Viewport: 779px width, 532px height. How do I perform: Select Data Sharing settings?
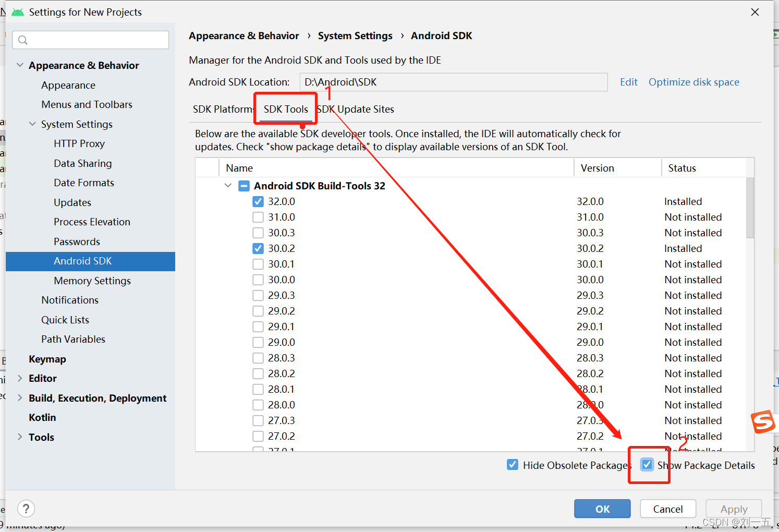(83, 163)
